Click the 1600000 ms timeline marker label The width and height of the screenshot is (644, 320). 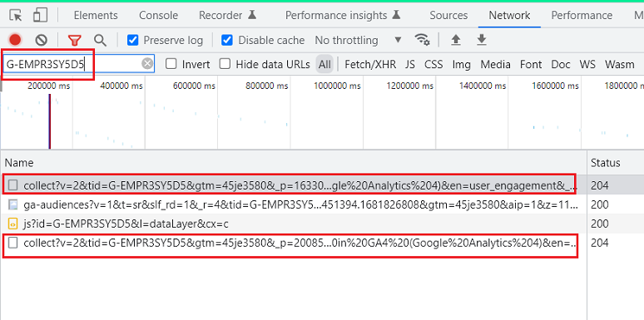pyautogui.click(x=555, y=86)
